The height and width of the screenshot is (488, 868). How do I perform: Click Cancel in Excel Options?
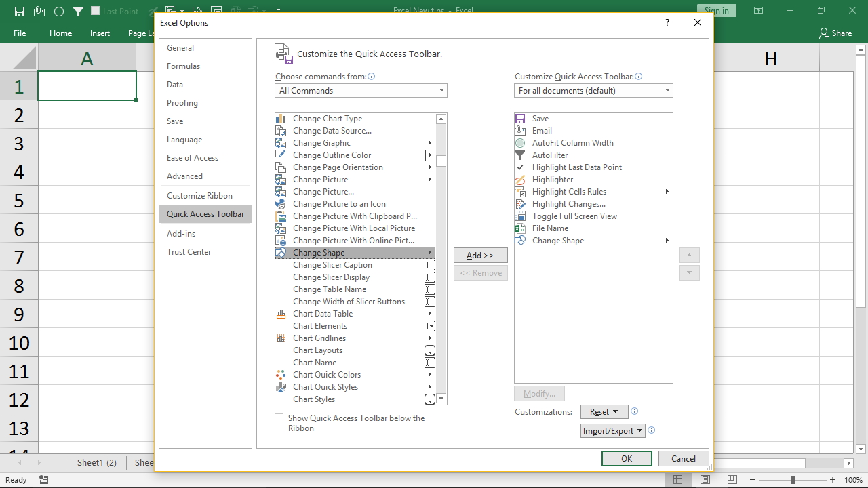pyautogui.click(x=684, y=459)
